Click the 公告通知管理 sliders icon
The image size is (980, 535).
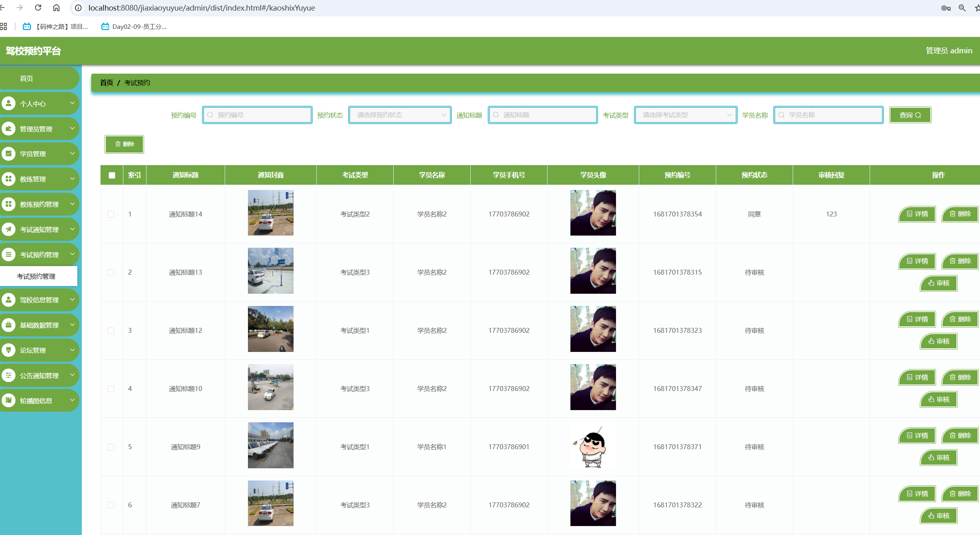(x=9, y=375)
